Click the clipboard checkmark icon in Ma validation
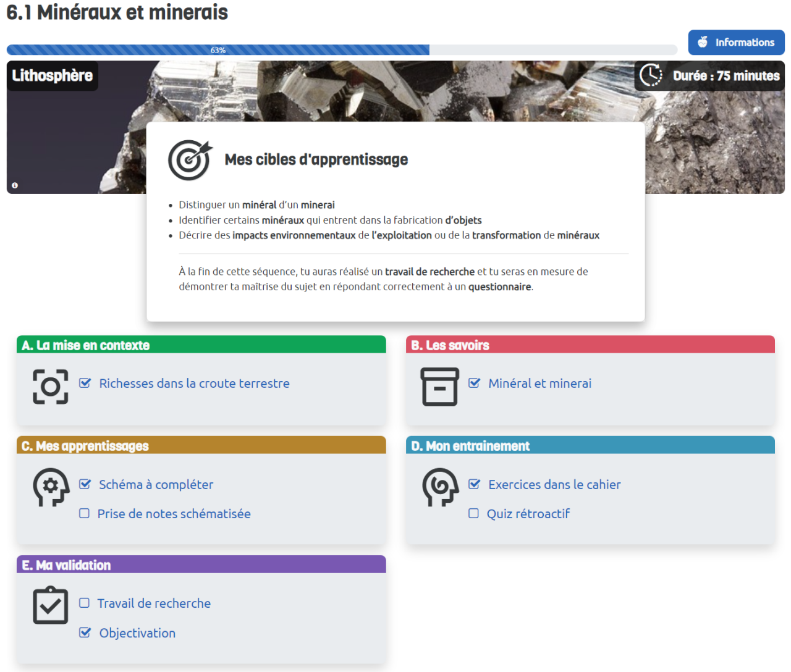The image size is (791, 672). pos(51,605)
